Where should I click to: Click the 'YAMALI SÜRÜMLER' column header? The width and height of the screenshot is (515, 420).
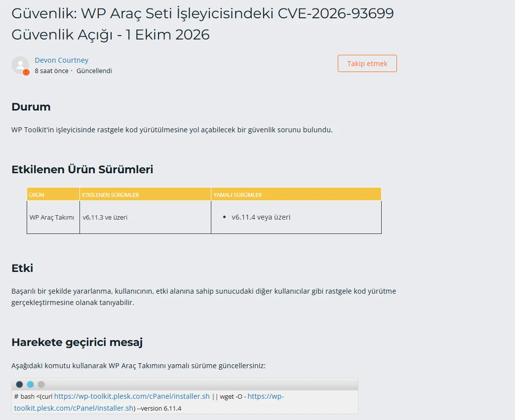pos(296,194)
